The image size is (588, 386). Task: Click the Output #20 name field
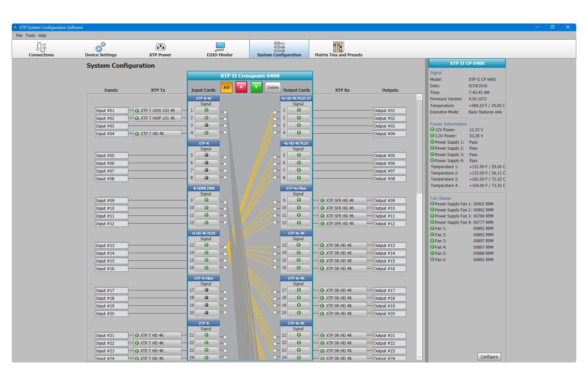(389, 313)
